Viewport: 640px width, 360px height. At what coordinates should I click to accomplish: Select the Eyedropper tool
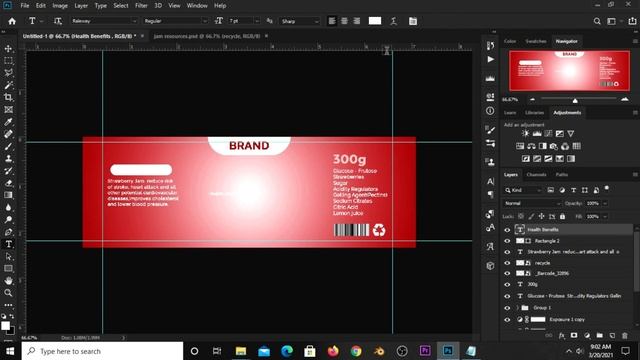(8, 122)
